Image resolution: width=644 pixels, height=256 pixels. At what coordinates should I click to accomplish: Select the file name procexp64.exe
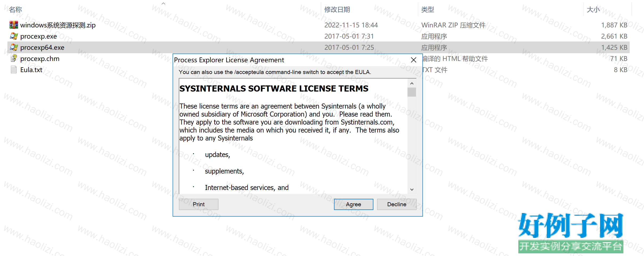(42, 47)
